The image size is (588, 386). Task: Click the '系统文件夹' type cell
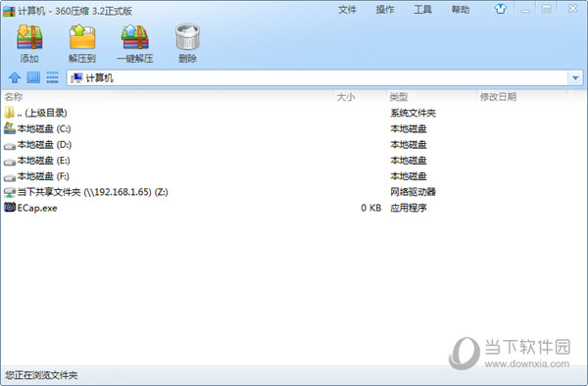pyautogui.click(x=413, y=113)
